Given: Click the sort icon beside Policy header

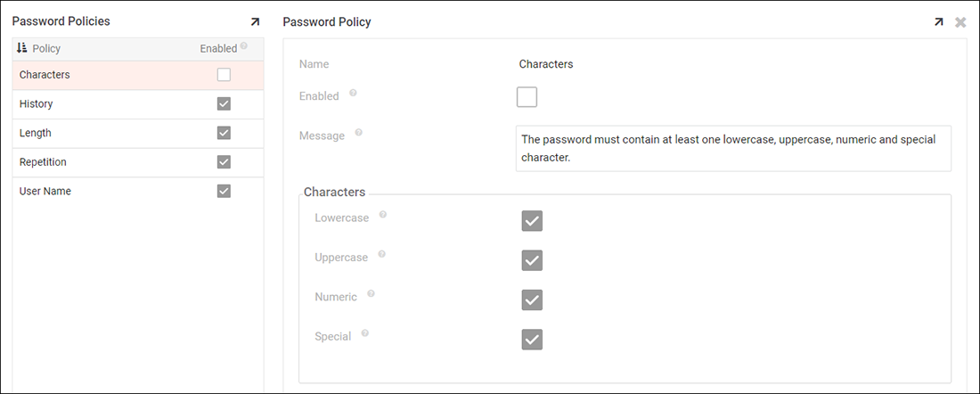Looking at the screenshot, I should pos(22,48).
